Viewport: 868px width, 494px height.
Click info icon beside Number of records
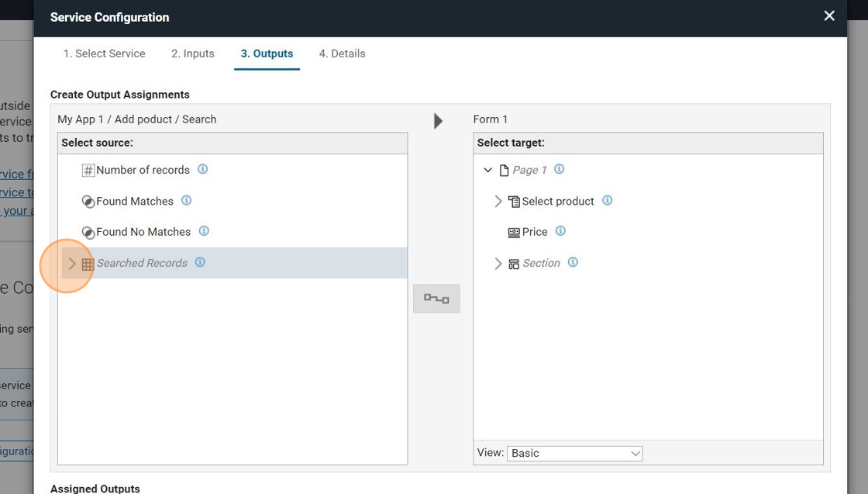point(202,169)
